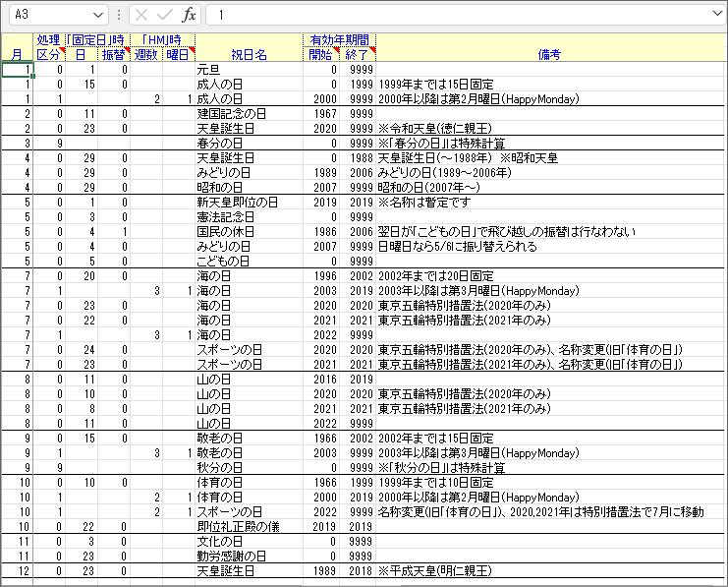
Task: Click note beginning 名称変更(旧「体育の日」)、2020,2021年
Action: click(541, 511)
